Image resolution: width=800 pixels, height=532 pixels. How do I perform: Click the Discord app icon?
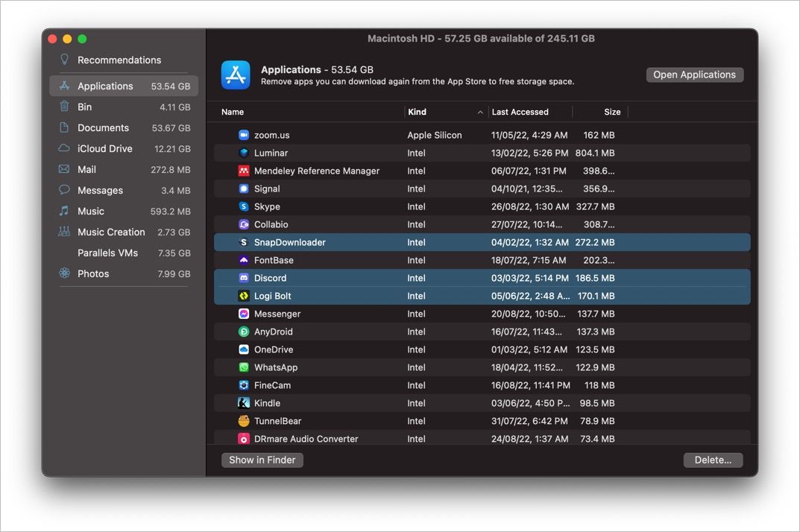pos(244,278)
